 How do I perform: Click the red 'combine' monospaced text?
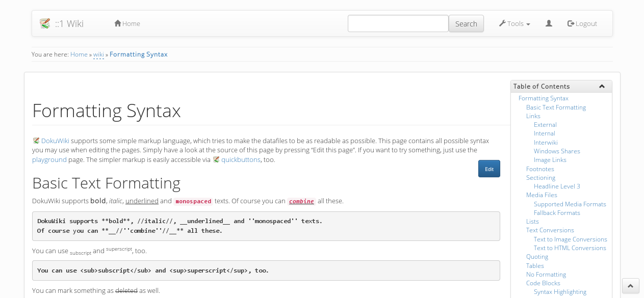301,201
